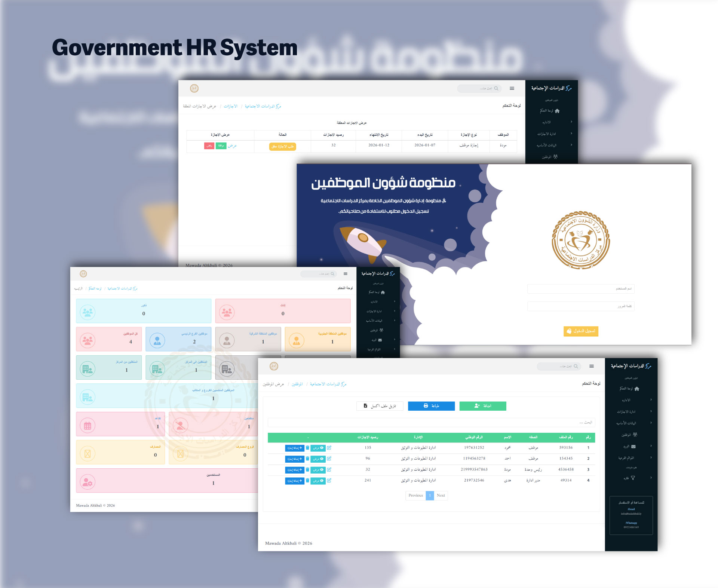Click the banks (المصارف) card icon
The image size is (718, 588).
pyautogui.click(x=88, y=454)
